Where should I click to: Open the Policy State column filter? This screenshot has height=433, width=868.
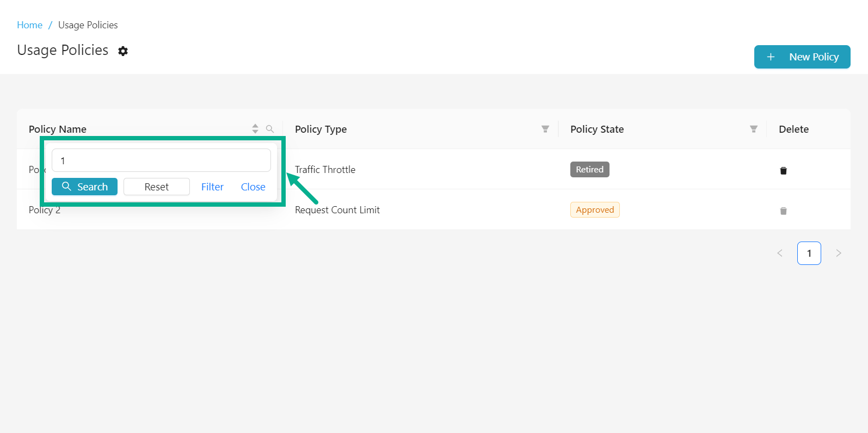[754, 129]
